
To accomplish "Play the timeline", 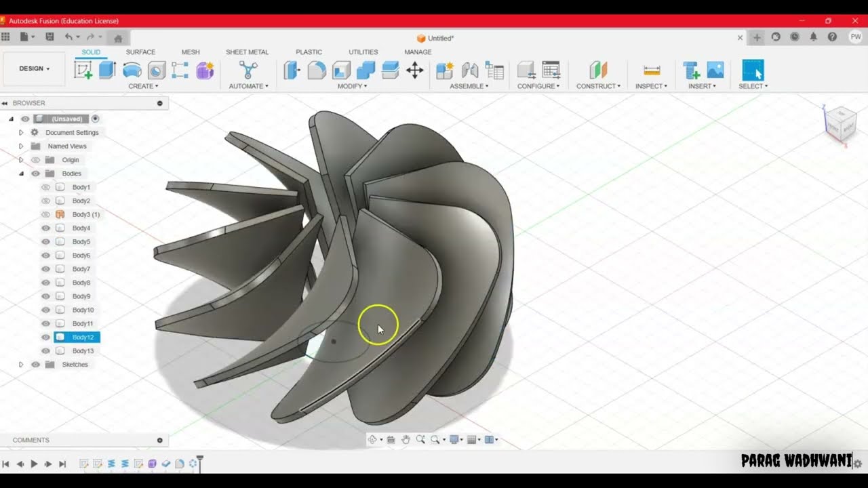I will pyautogui.click(x=34, y=464).
